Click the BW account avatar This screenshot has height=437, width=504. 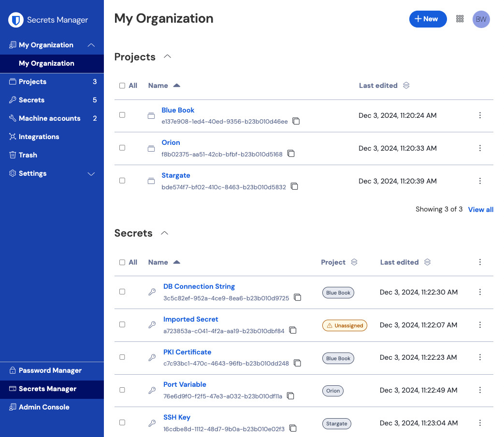point(481,19)
